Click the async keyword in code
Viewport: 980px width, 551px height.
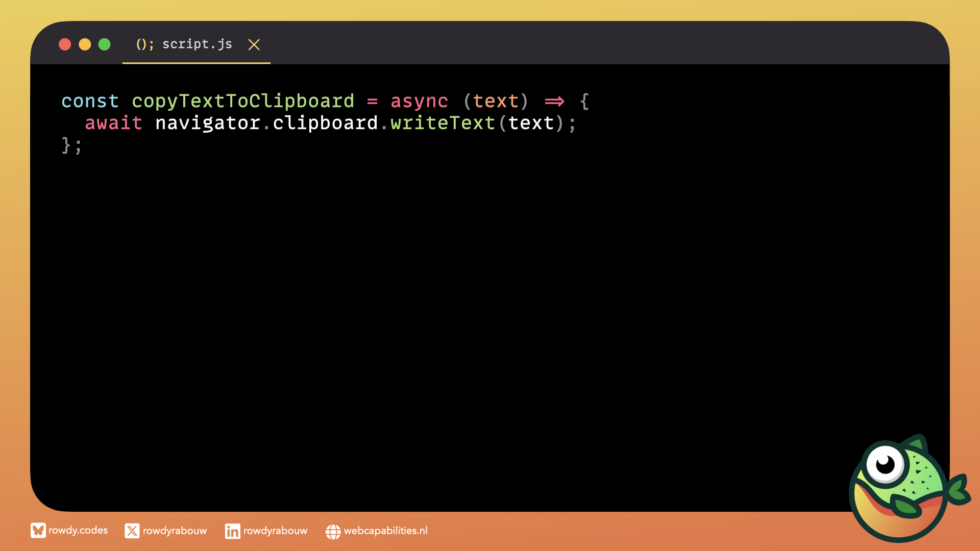419,101
